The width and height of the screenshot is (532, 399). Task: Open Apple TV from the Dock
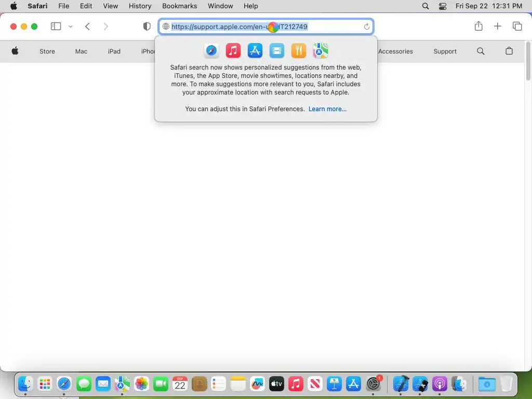[x=276, y=384]
